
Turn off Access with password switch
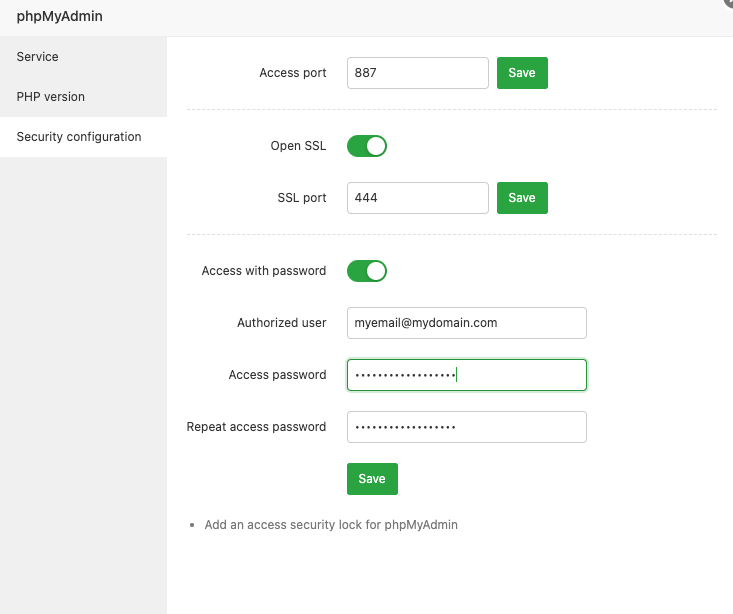[x=366, y=271]
